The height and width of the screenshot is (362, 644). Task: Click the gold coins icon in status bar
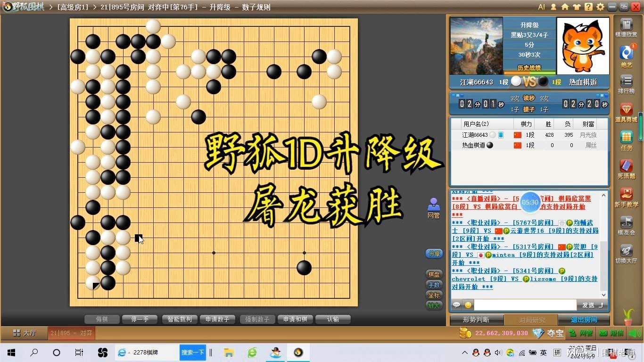[465, 333]
